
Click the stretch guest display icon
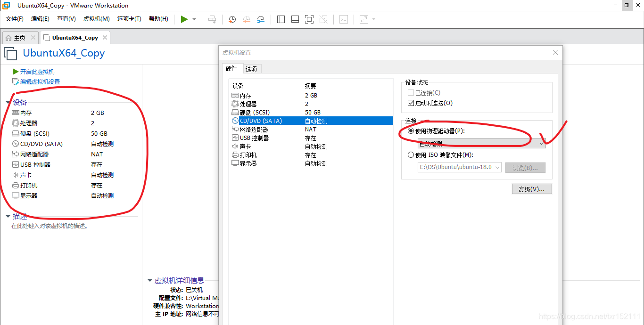pos(364,19)
